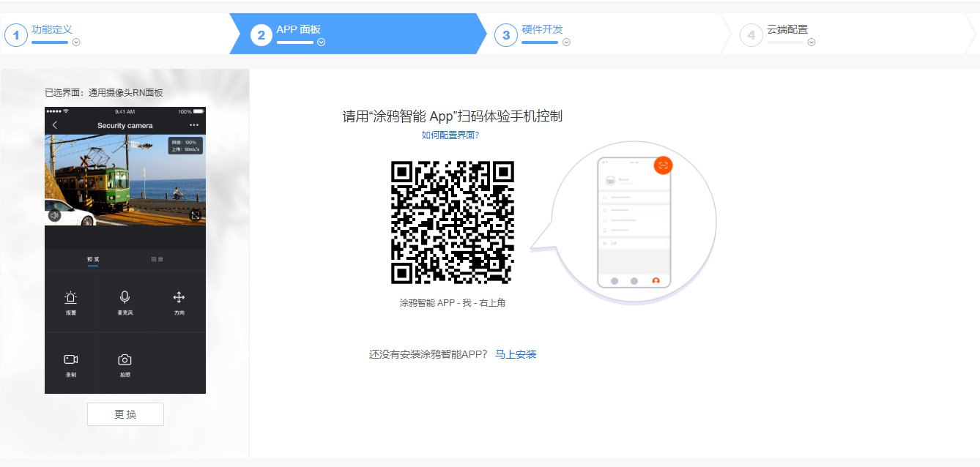Expand the 功能定义 step dropdown arrow
Viewport: 980px width, 467px height.
click(x=76, y=42)
